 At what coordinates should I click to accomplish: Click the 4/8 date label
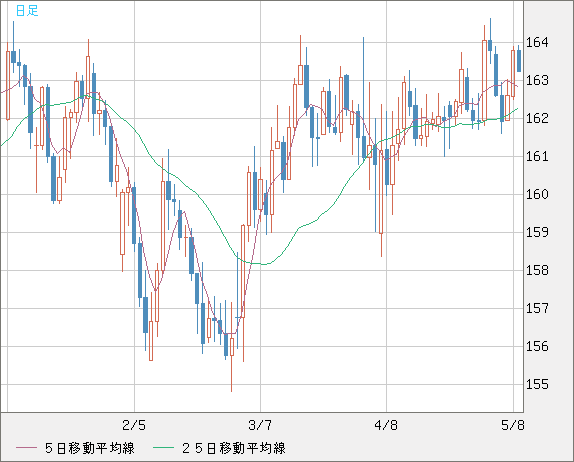(386, 425)
